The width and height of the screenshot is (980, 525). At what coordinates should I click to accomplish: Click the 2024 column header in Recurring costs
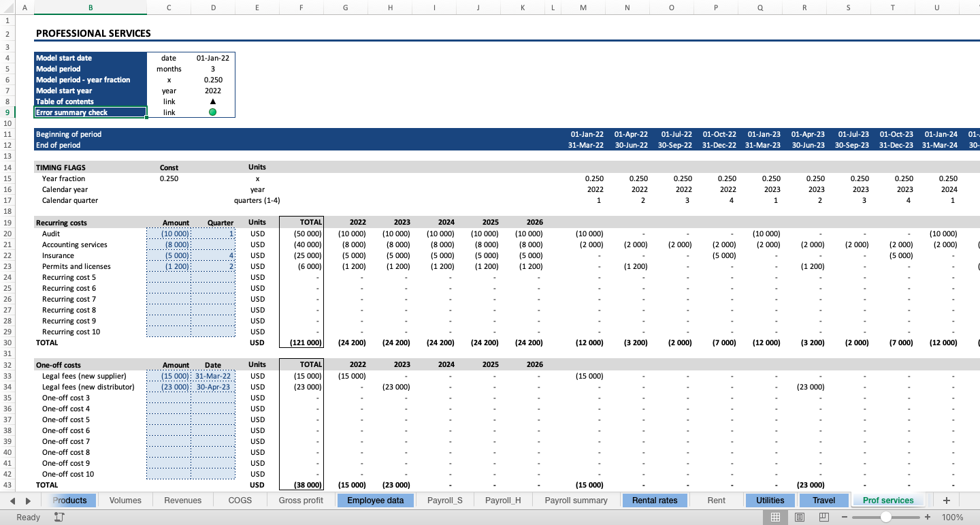(x=446, y=223)
